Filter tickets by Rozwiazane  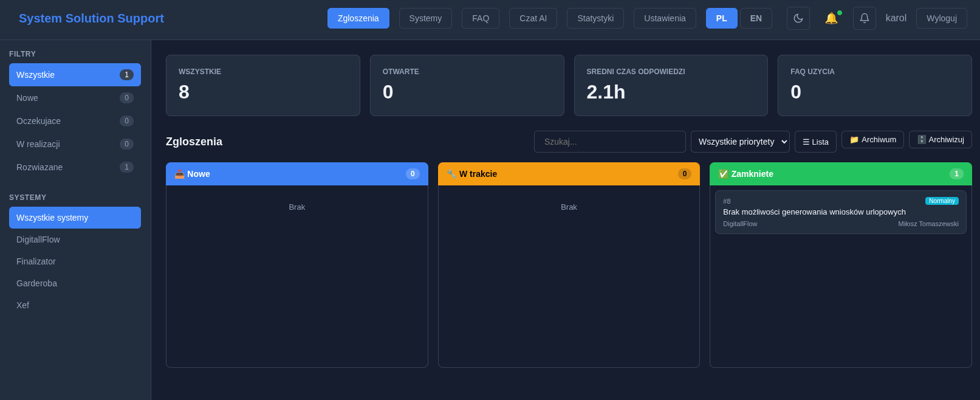pos(75,167)
